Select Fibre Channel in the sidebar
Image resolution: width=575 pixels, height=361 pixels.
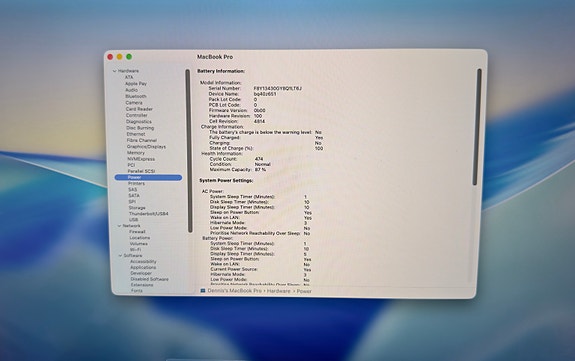pyautogui.click(x=142, y=140)
